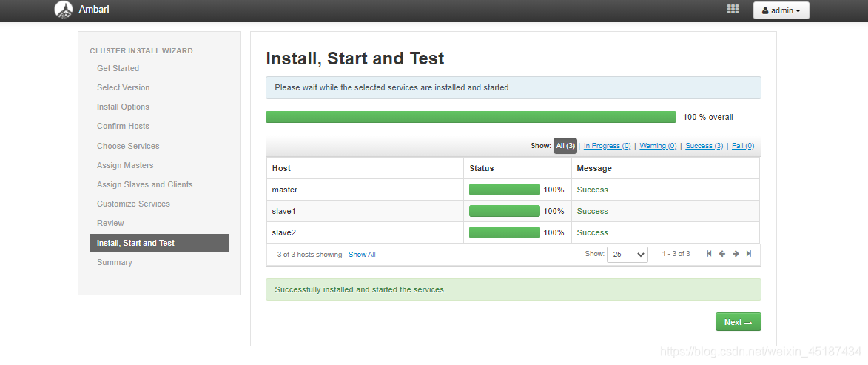Click the 1 - 3 of 3 pagination text

pyautogui.click(x=676, y=254)
